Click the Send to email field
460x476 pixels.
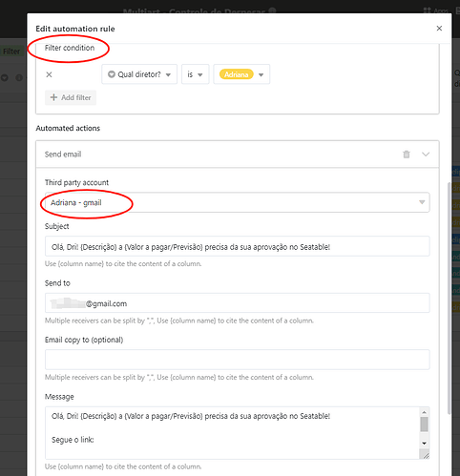pos(238,303)
